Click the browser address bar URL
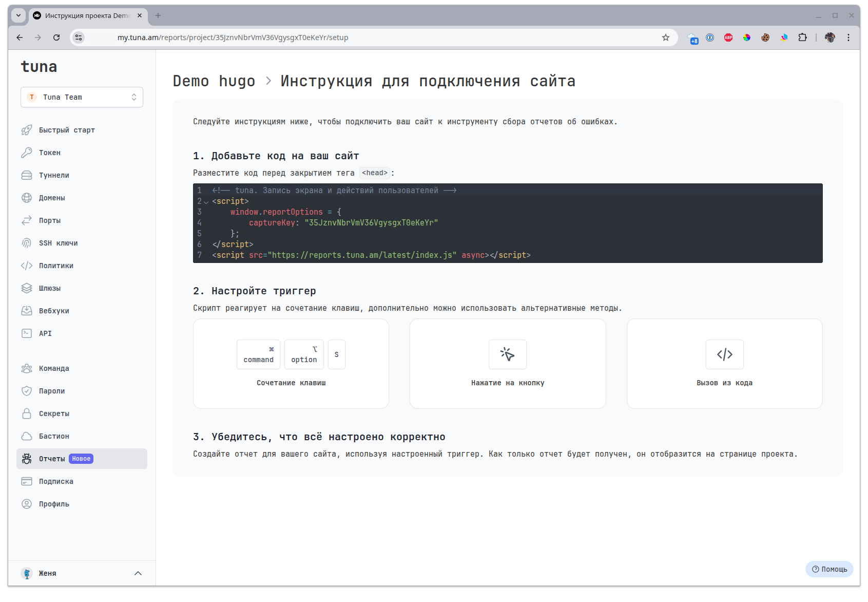The width and height of the screenshot is (868, 602). point(233,37)
